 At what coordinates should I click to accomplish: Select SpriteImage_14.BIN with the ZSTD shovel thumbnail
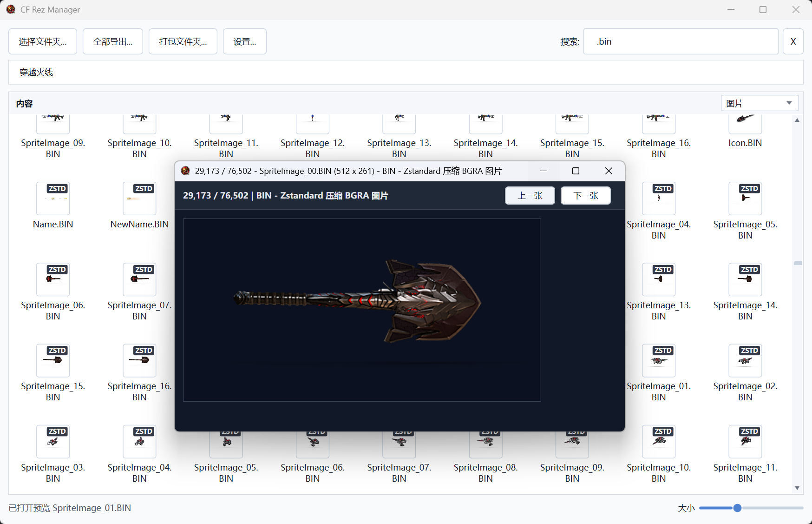pyautogui.click(x=745, y=279)
